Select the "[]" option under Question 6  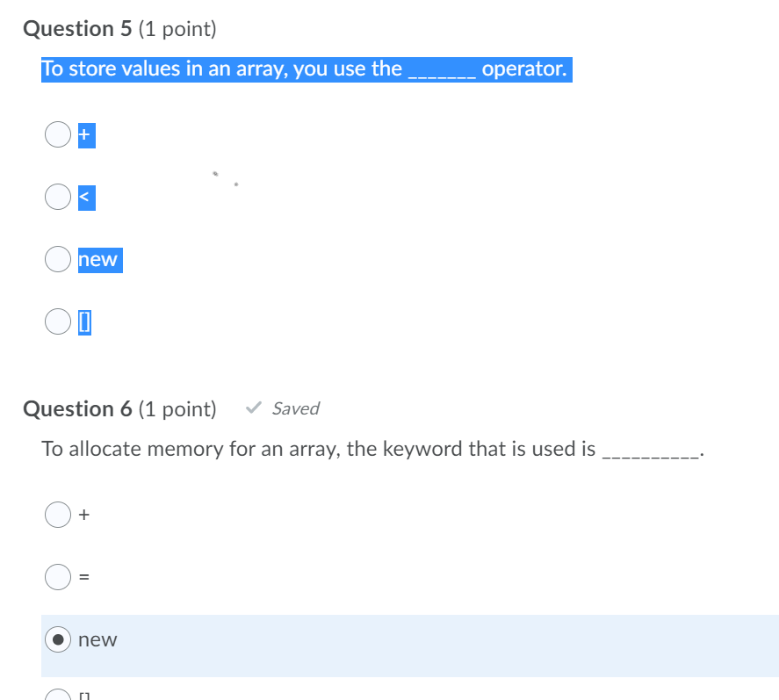57,694
